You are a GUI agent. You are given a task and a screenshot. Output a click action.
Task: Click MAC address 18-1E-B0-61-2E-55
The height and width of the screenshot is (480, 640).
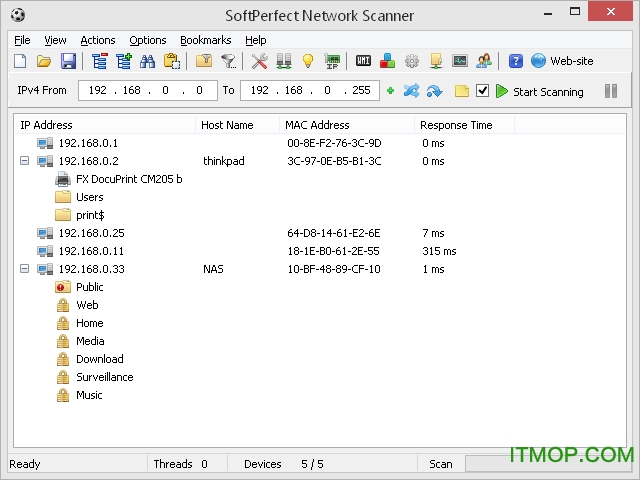tap(333, 251)
